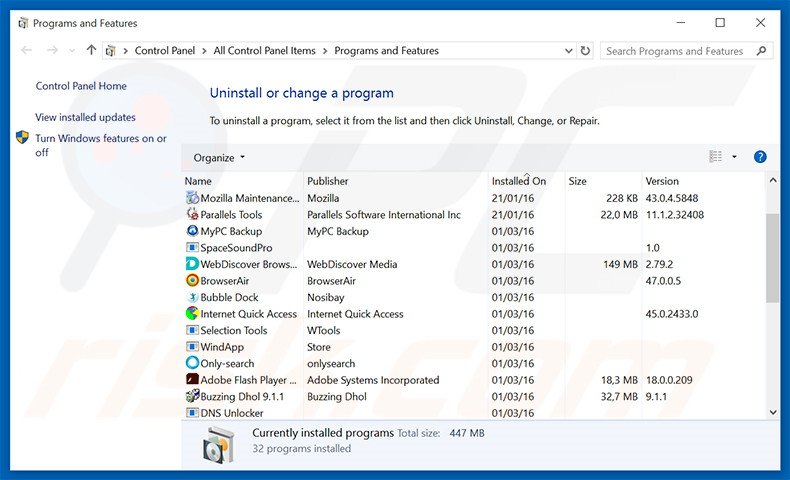
Task: Select the Only-search program name
Action: click(x=227, y=364)
